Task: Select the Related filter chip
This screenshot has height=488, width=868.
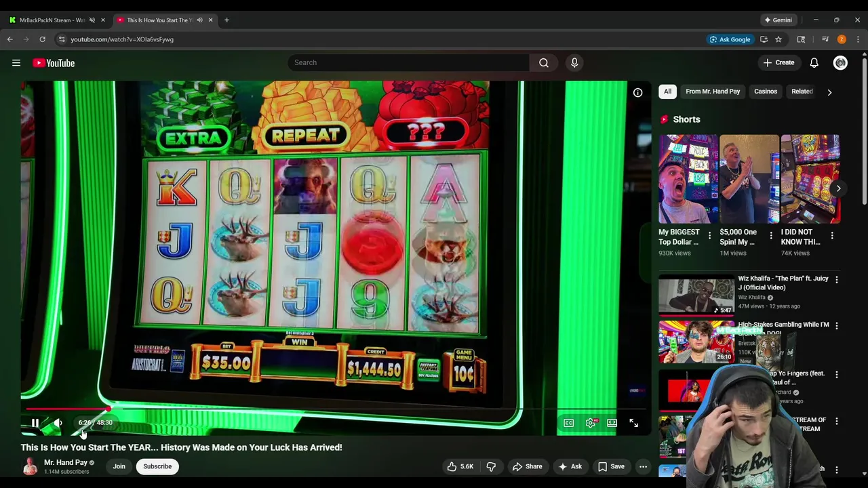Action: point(802,91)
